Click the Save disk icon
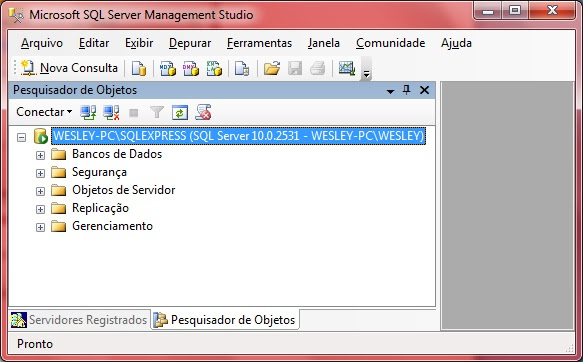Viewport: 583px width, 362px height. tap(295, 68)
